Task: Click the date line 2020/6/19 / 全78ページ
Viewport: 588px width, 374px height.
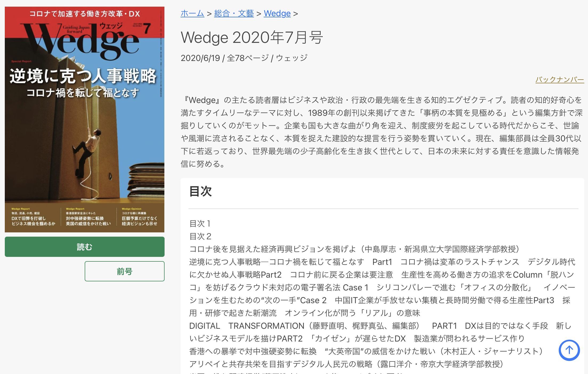Action: pos(244,58)
